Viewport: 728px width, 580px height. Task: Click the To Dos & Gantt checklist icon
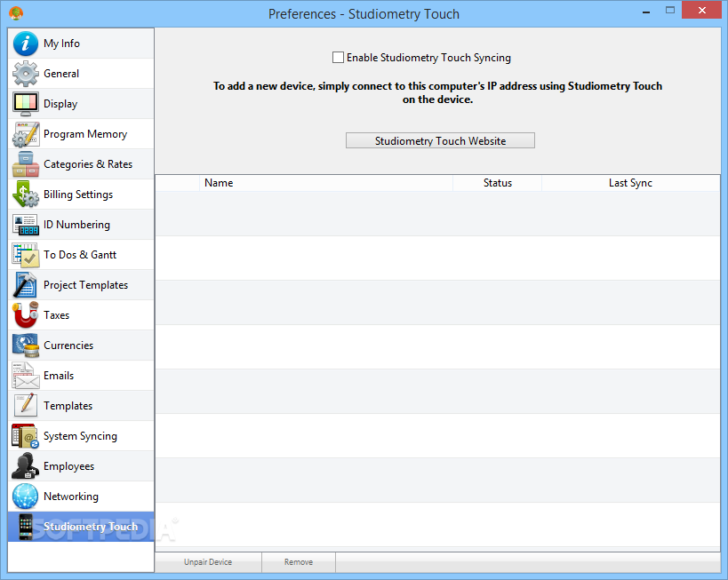coord(26,255)
